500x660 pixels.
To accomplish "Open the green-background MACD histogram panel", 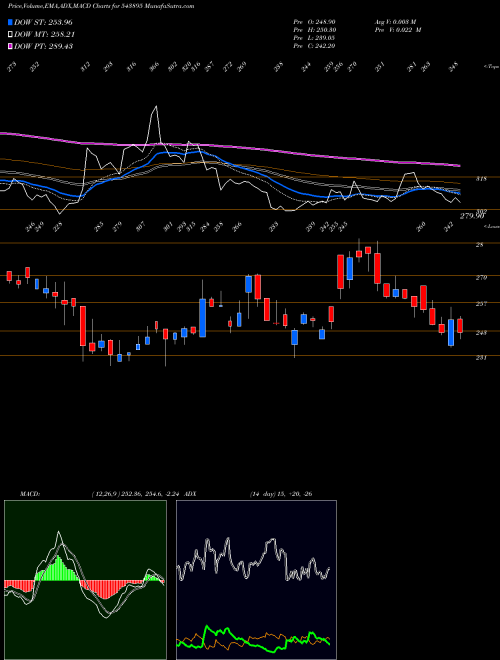I will click(85, 580).
